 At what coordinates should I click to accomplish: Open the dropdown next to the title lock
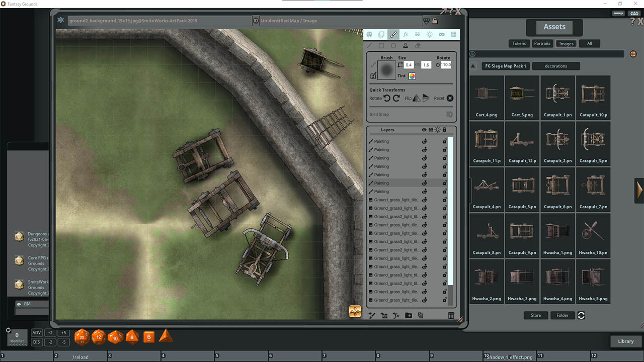click(x=427, y=21)
